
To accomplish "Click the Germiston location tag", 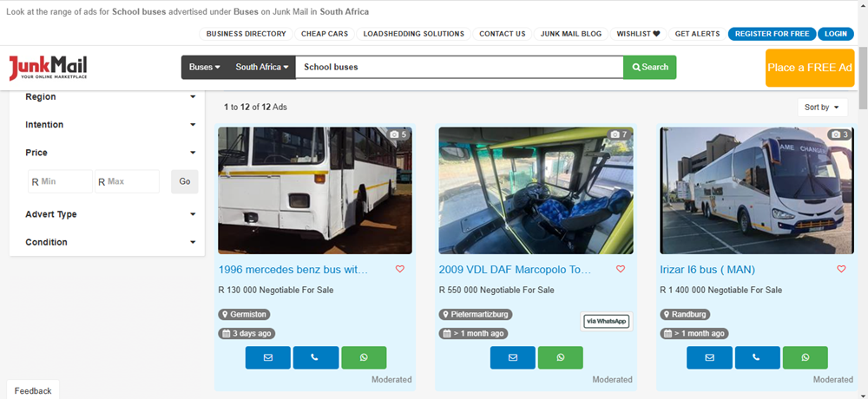I will click(244, 314).
